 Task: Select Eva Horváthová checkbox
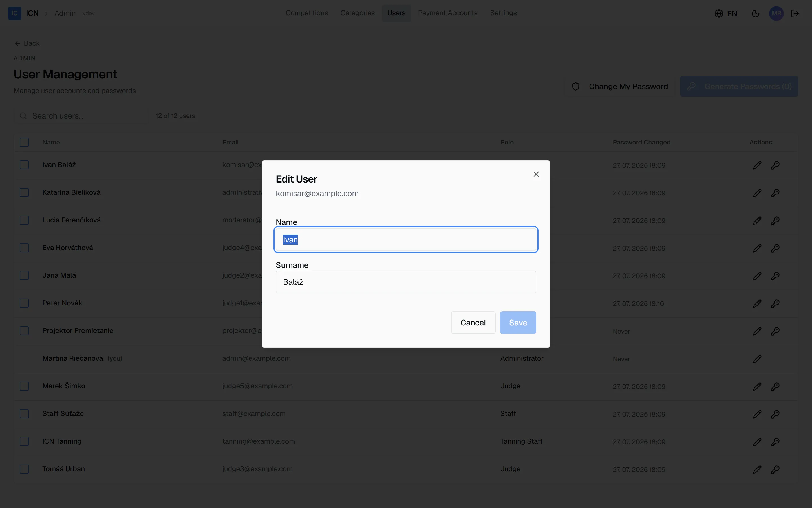[24, 248]
